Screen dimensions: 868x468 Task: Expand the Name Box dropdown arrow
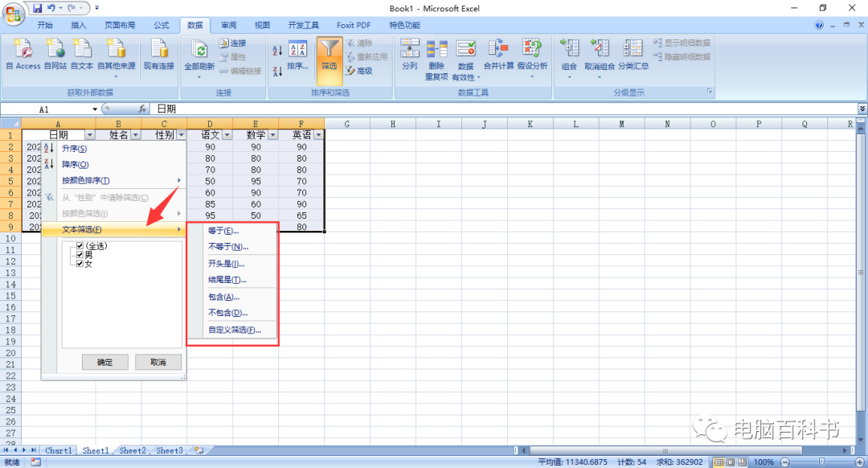95,109
